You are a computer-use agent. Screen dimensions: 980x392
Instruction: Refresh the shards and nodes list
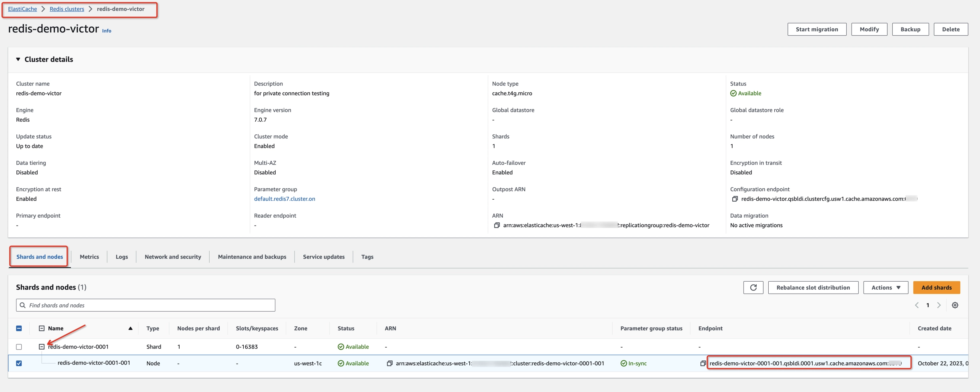(x=753, y=288)
